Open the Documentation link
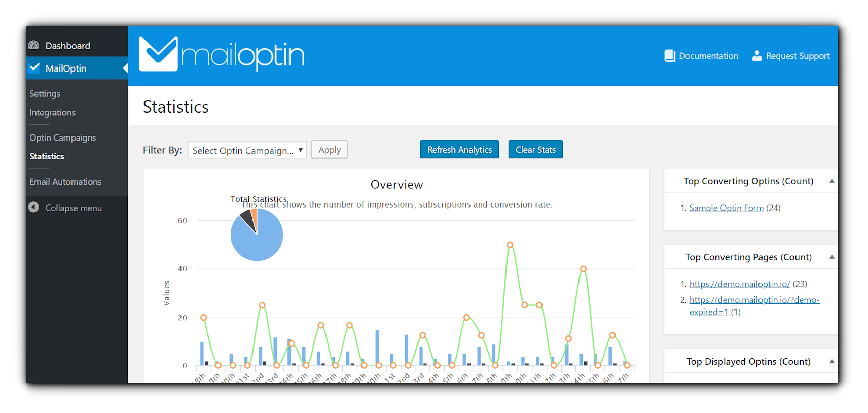Viewport: 868px width, 413px height. click(708, 56)
